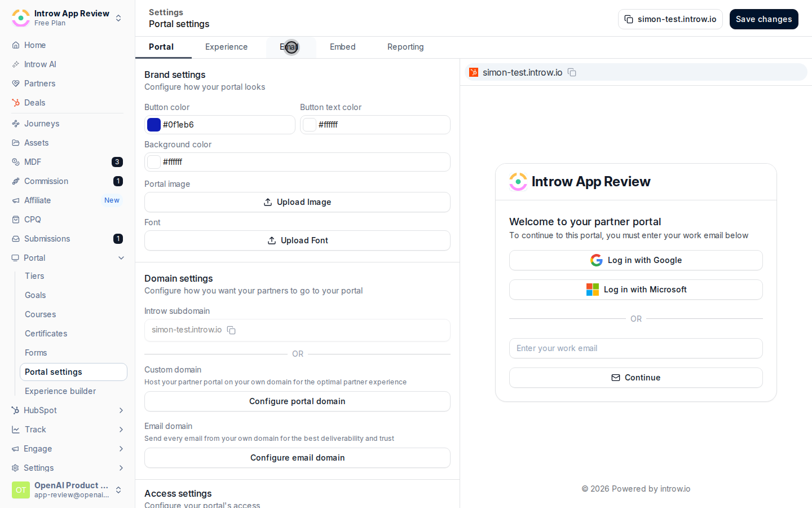Open the workspace switcher chevrons

click(118, 18)
